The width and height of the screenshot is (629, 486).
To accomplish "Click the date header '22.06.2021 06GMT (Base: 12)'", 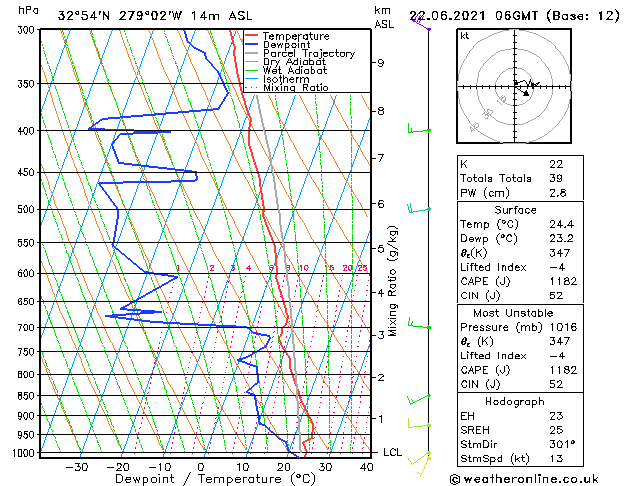I will (x=514, y=16).
